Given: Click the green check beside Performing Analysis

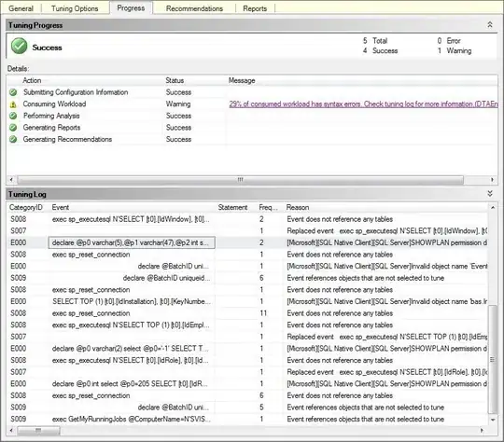Looking at the screenshot, I should [13, 116].
